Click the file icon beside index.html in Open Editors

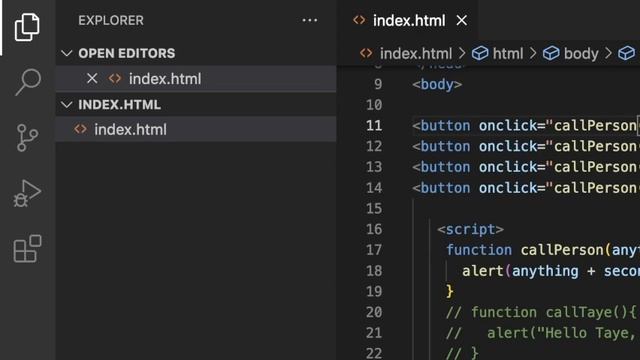(115, 78)
